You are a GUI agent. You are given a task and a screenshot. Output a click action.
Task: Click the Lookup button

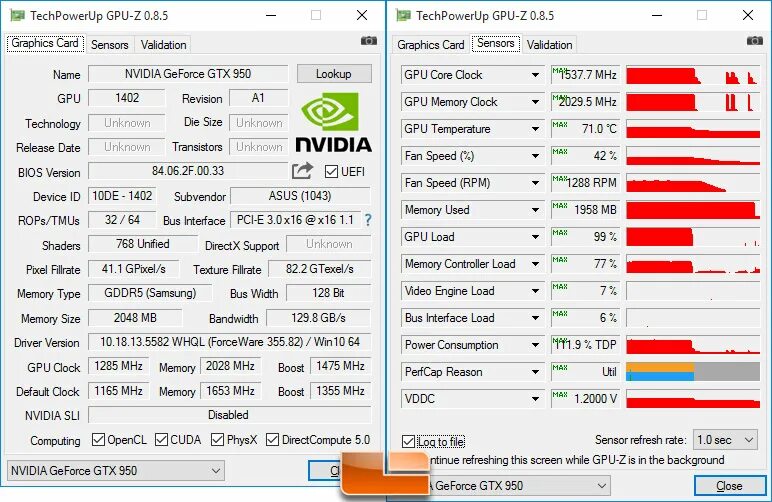point(334,74)
